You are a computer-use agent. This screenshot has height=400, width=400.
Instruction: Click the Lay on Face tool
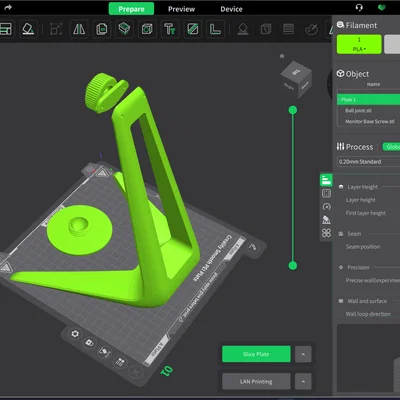tap(28, 29)
